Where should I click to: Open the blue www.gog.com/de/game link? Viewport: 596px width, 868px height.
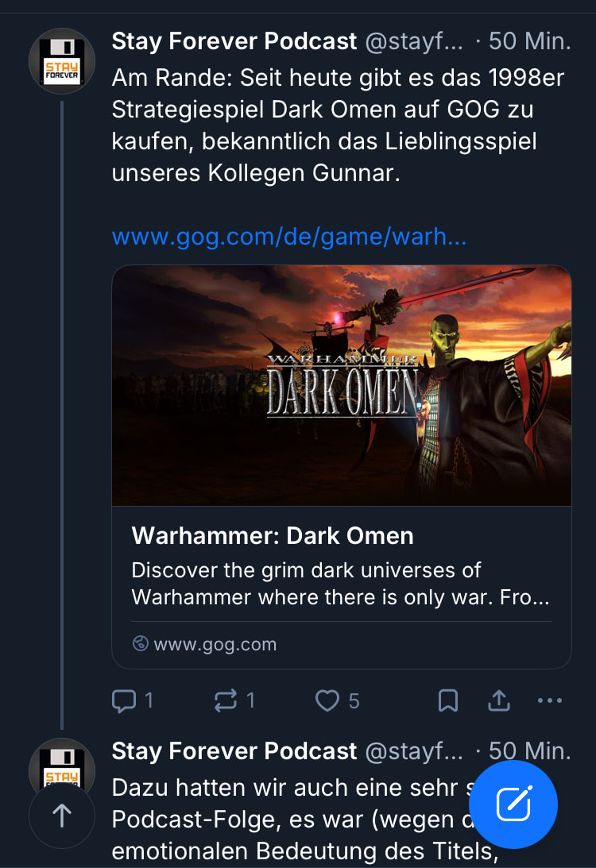(289, 237)
